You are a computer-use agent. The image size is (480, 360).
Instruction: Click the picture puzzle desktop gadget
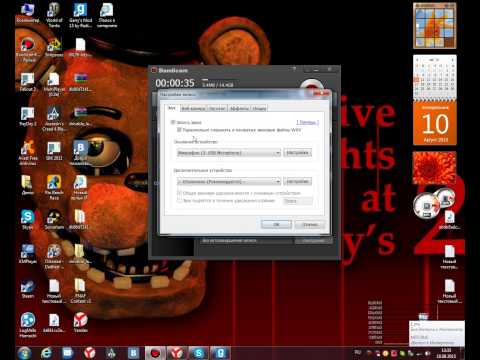pyautogui.click(x=435, y=26)
